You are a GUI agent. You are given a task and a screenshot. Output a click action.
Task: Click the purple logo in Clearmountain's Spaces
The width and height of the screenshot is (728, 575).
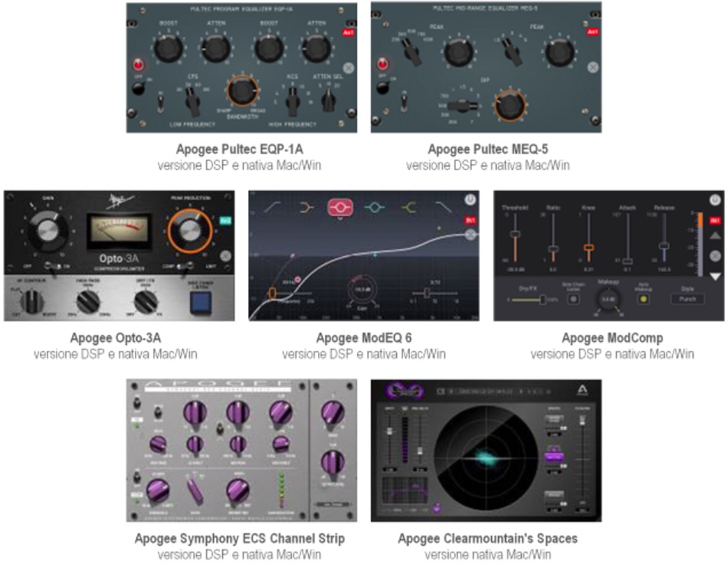[x=405, y=391]
